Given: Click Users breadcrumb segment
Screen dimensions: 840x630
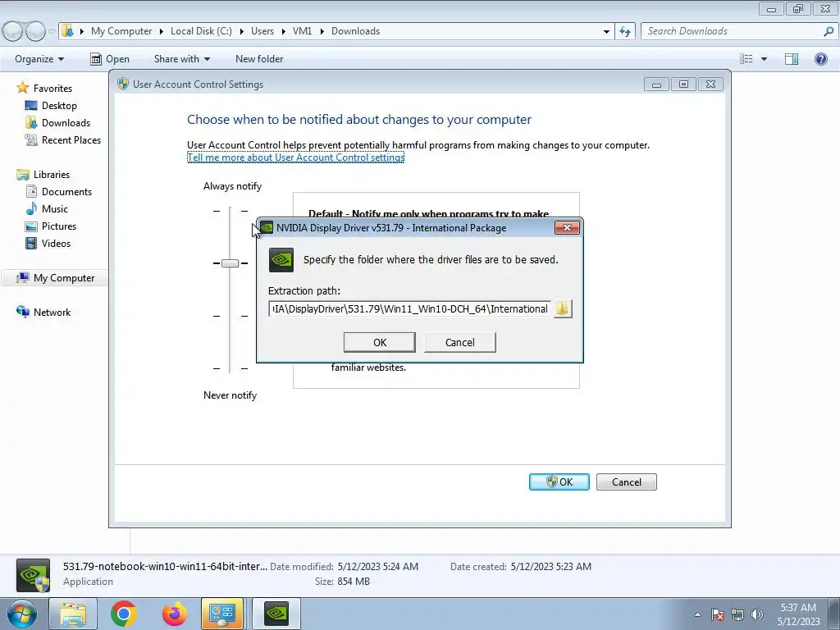Looking at the screenshot, I should click(x=262, y=31).
